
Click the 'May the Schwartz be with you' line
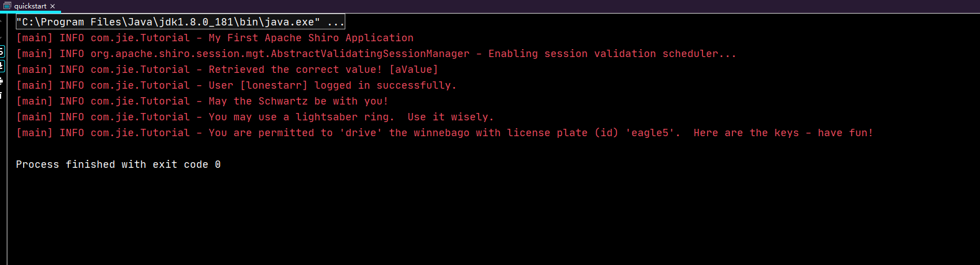coord(202,101)
